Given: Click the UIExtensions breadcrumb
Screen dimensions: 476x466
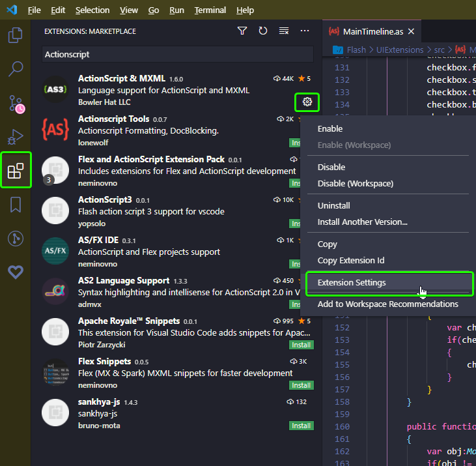Looking at the screenshot, I should click(400, 50).
